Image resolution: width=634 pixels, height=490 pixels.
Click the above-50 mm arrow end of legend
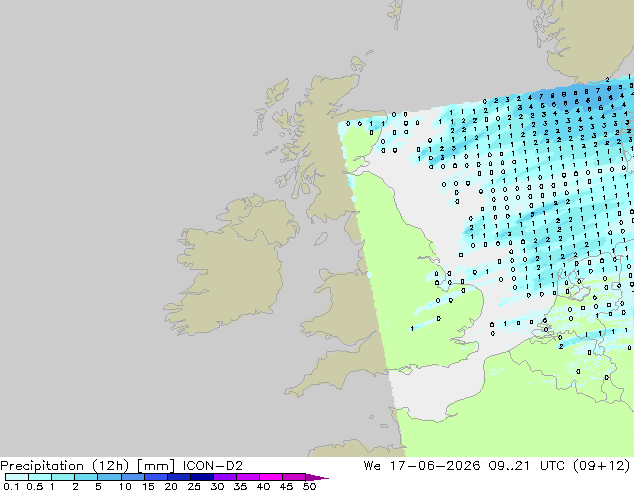[x=317, y=477]
